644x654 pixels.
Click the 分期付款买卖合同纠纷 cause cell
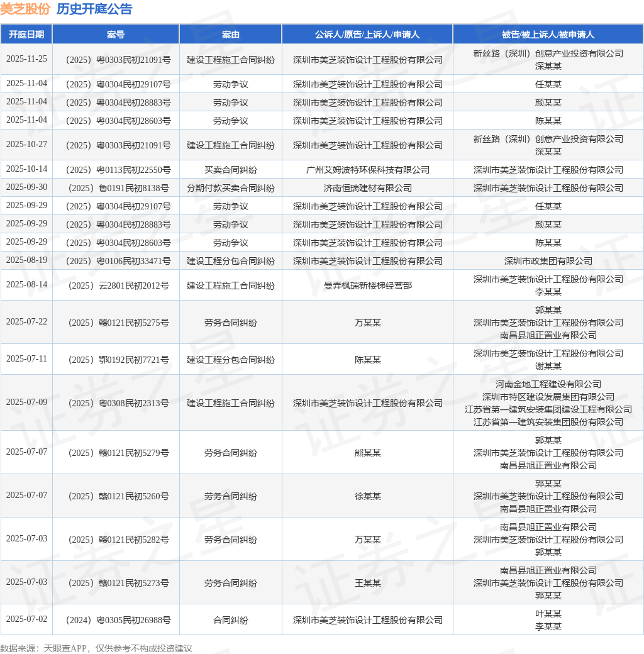coord(231,188)
